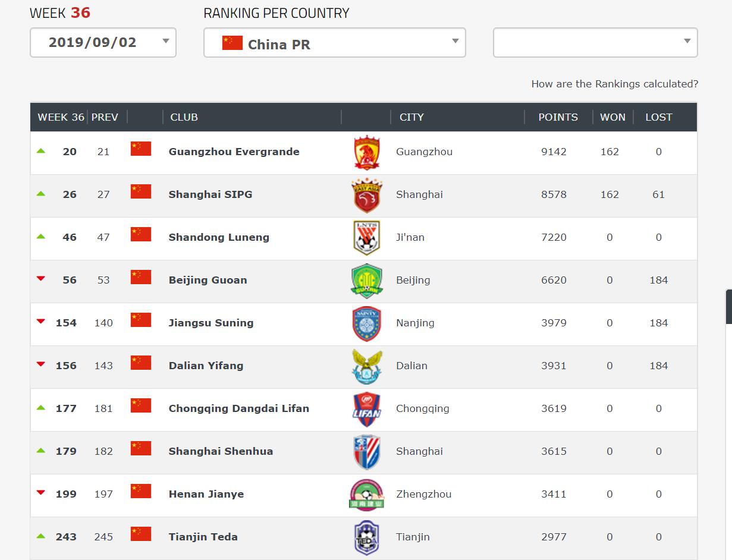Click the China flag beside Henan Jianye

tap(141, 491)
